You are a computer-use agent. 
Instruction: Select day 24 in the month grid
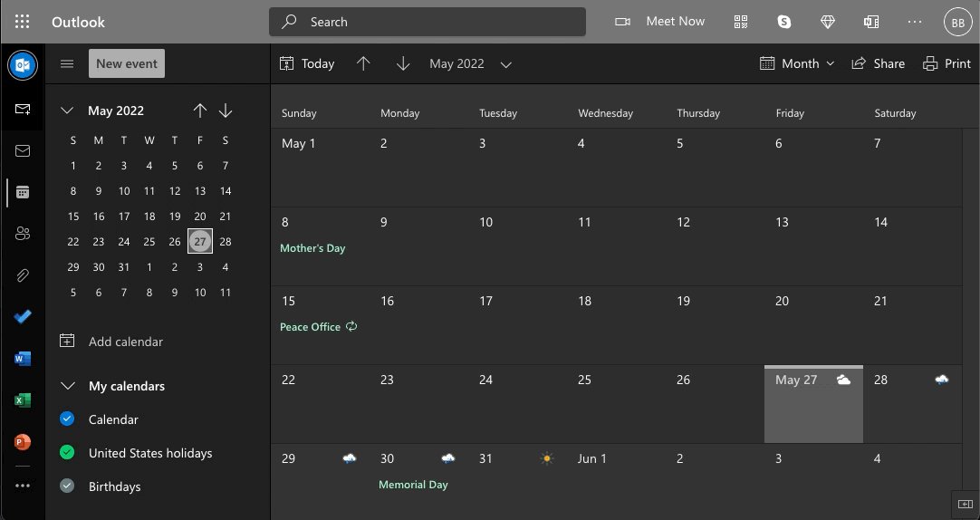tap(517, 404)
